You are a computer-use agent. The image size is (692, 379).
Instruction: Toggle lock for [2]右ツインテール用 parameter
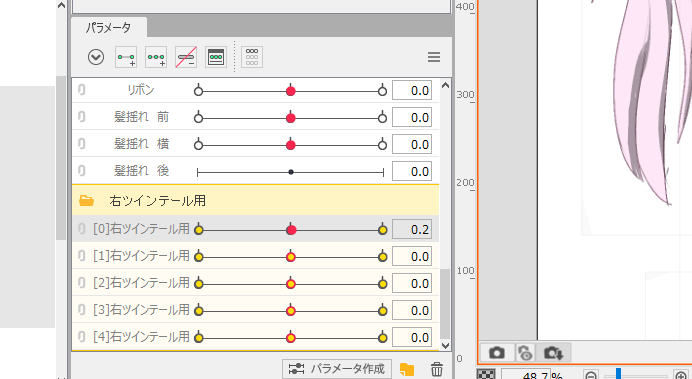(82, 283)
